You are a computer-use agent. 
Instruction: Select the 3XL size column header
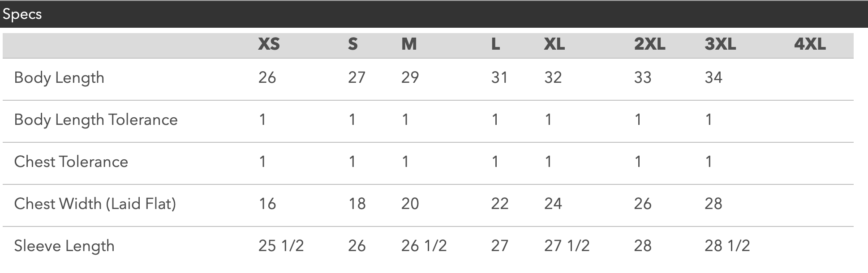coord(720,44)
